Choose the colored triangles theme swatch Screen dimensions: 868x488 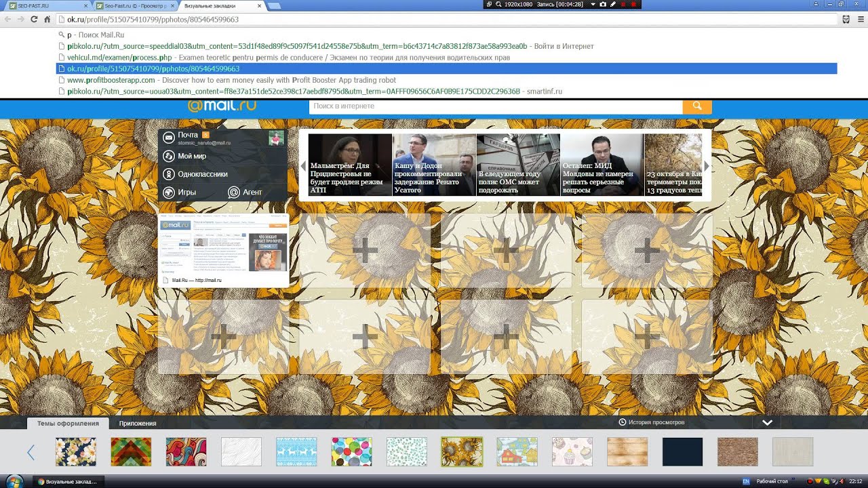(131, 451)
